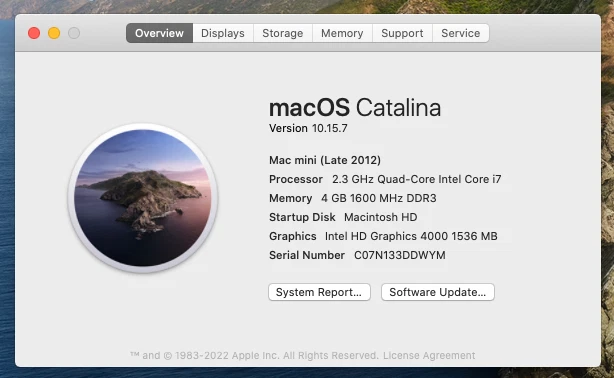Switch to the Overview tab
The height and width of the screenshot is (378, 614).
pos(159,33)
